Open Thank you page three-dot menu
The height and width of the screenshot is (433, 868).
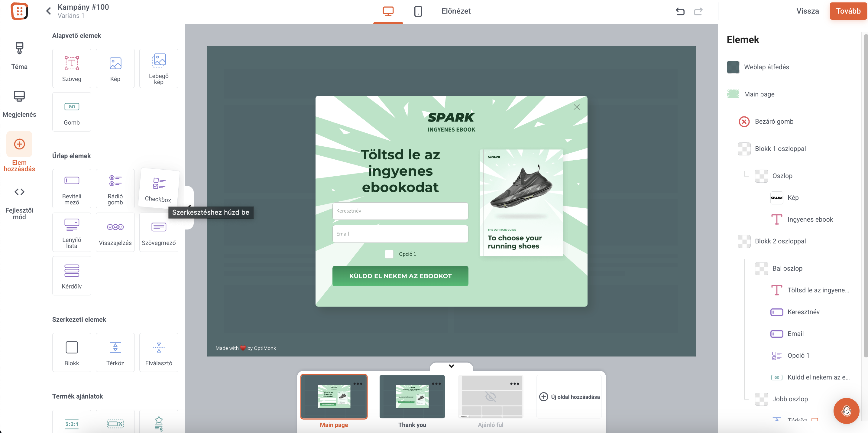(x=436, y=384)
